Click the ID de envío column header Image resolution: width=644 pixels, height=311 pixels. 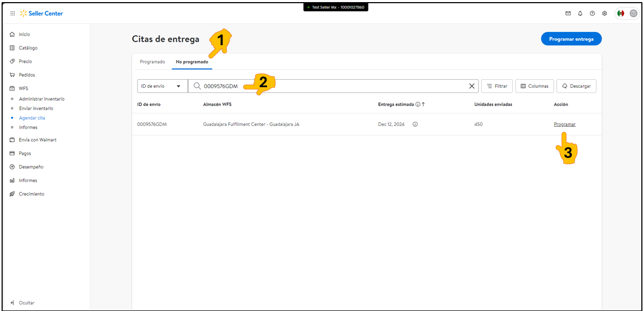click(149, 104)
